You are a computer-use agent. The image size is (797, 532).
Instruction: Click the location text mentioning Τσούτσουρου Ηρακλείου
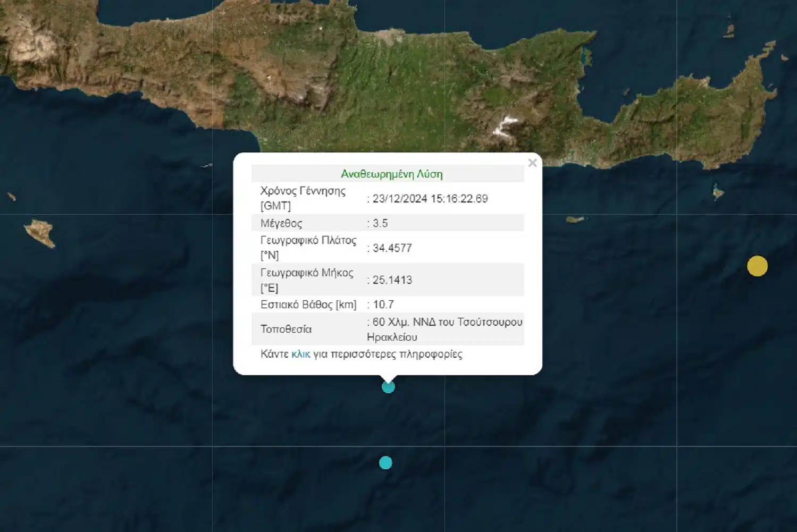(x=444, y=329)
